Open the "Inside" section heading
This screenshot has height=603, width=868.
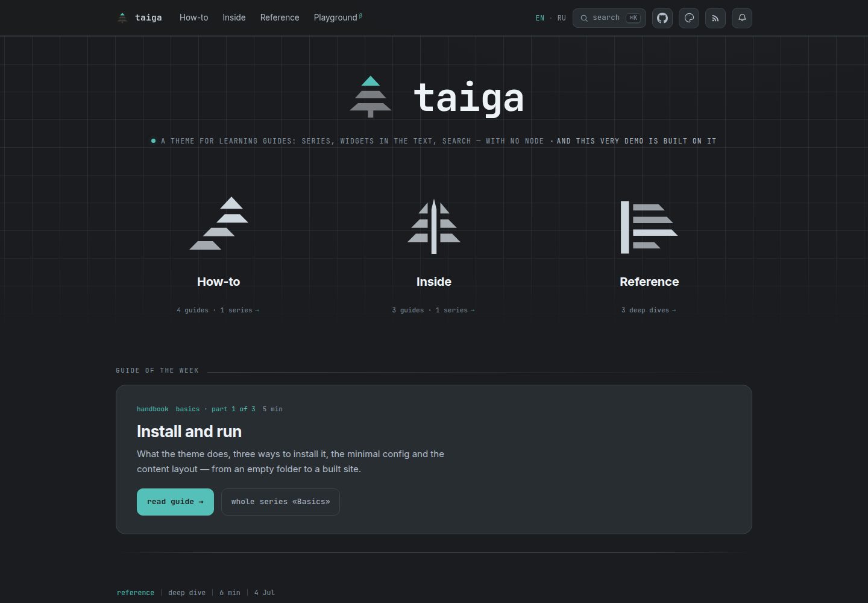[434, 282]
